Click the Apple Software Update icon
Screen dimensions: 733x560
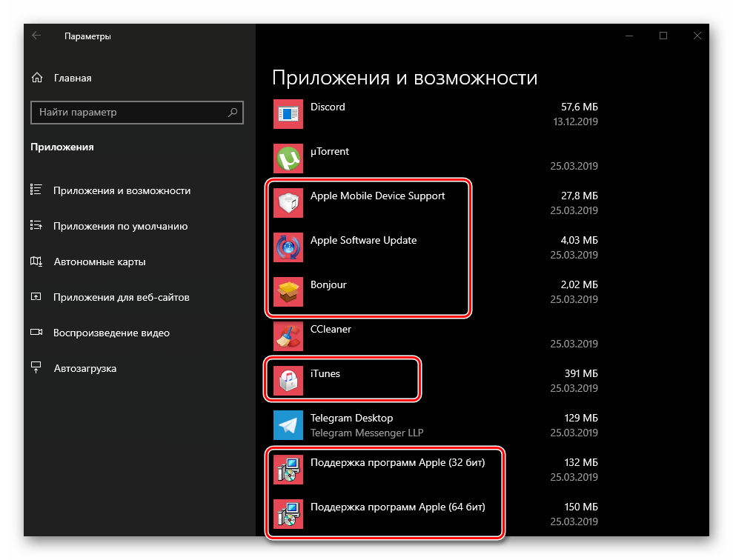click(x=288, y=247)
